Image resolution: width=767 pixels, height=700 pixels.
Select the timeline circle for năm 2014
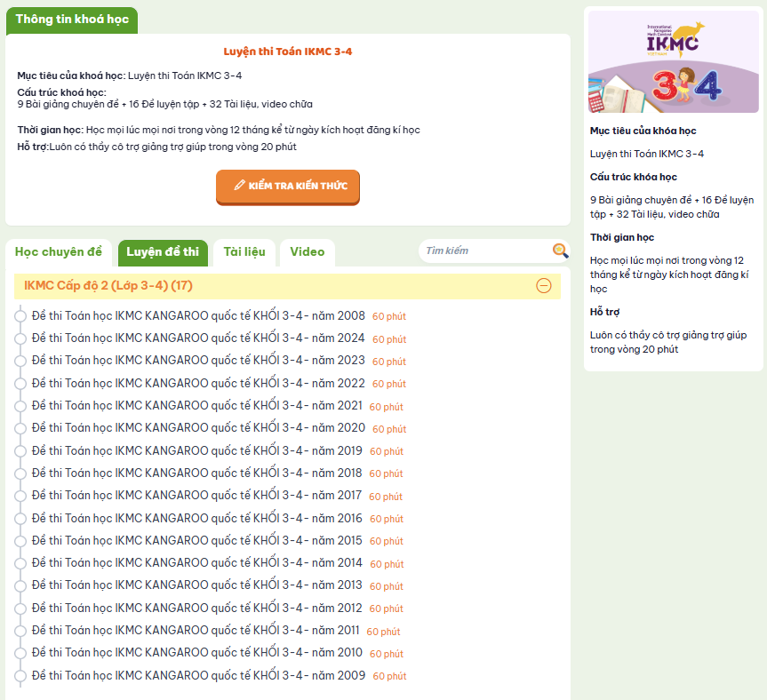pyautogui.click(x=20, y=563)
